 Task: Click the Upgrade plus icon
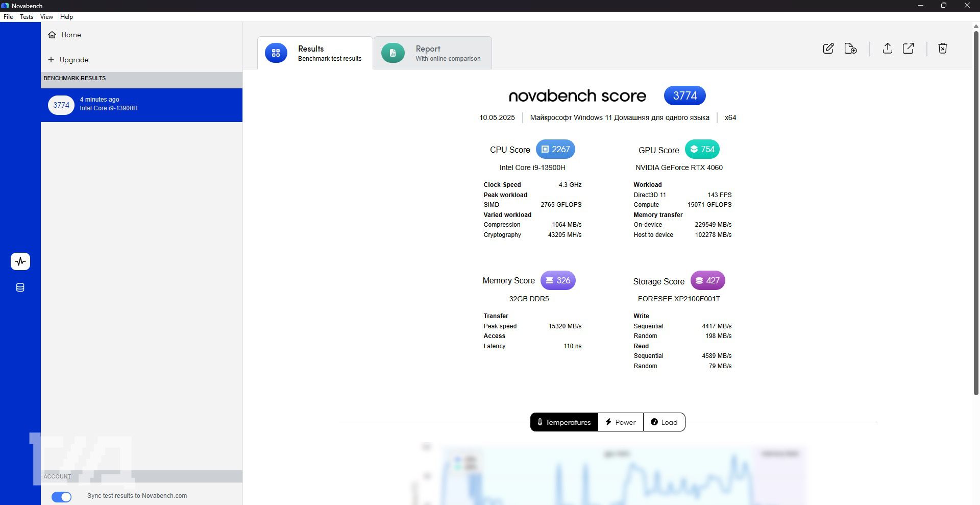click(x=51, y=60)
